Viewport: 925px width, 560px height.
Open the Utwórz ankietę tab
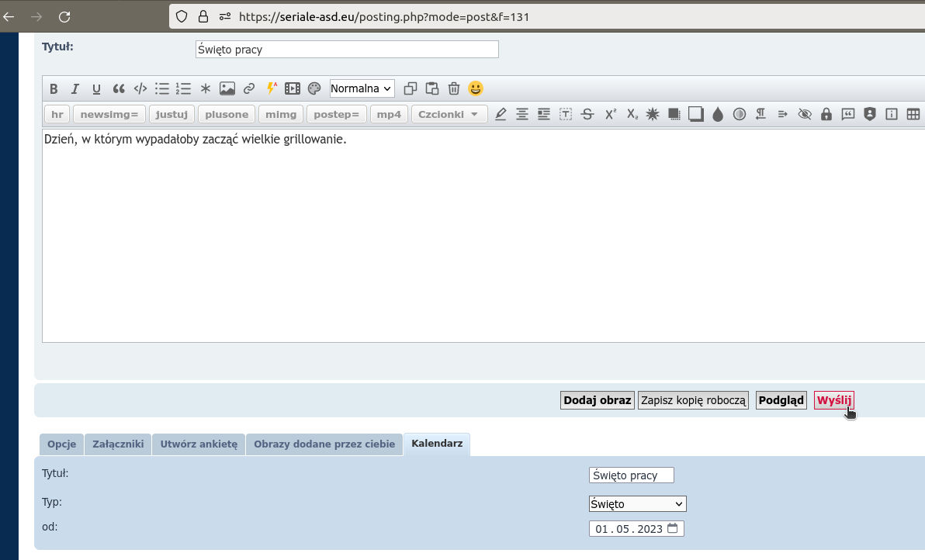(199, 444)
